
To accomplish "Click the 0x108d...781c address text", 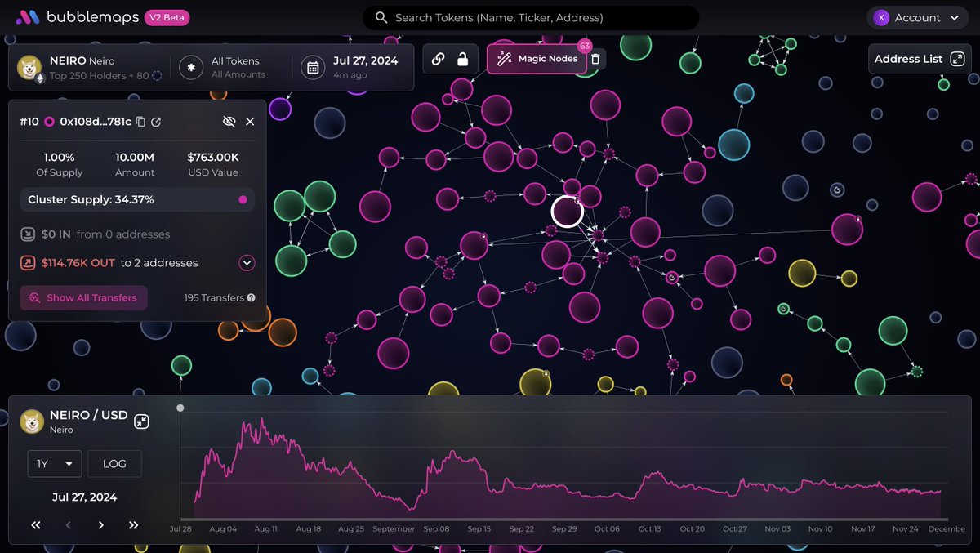I will (96, 122).
